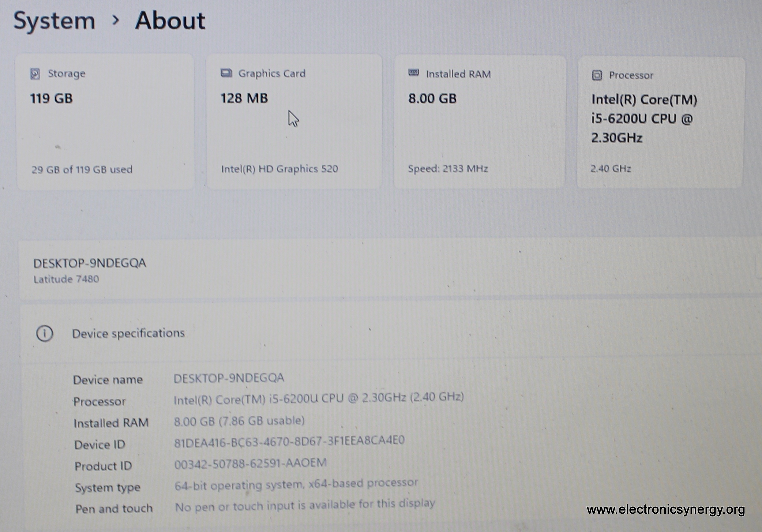Click the Speed: 2133 MHz label
Viewport: 762px width, 532px height.
click(x=448, y=168)
